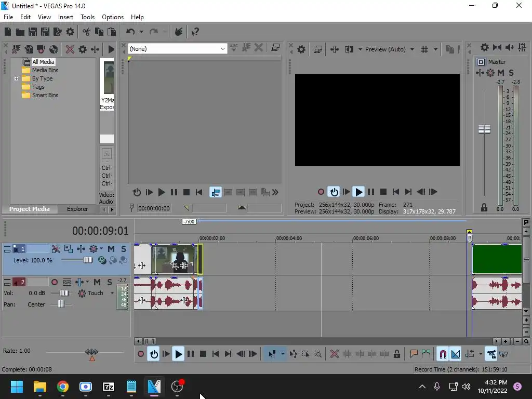Adjust the Master bus volume fader

coord(484,129)
